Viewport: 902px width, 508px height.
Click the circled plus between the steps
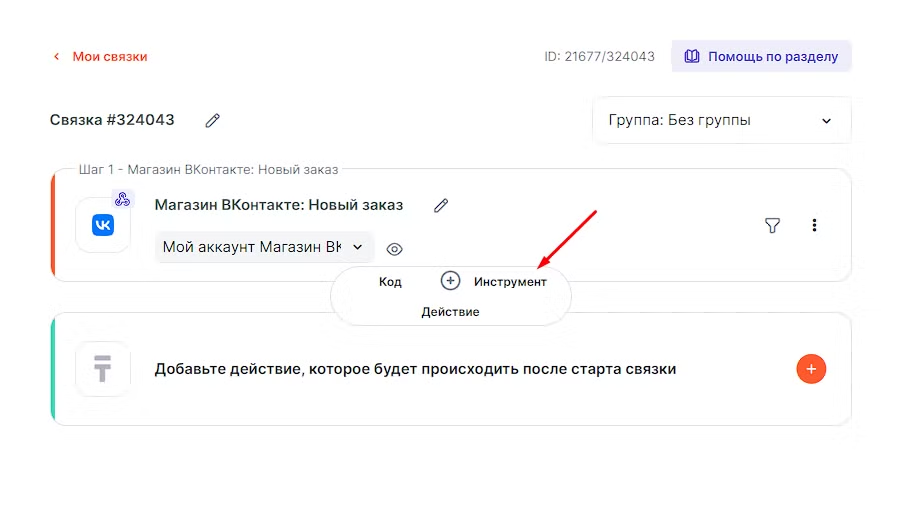pos(450,281)
